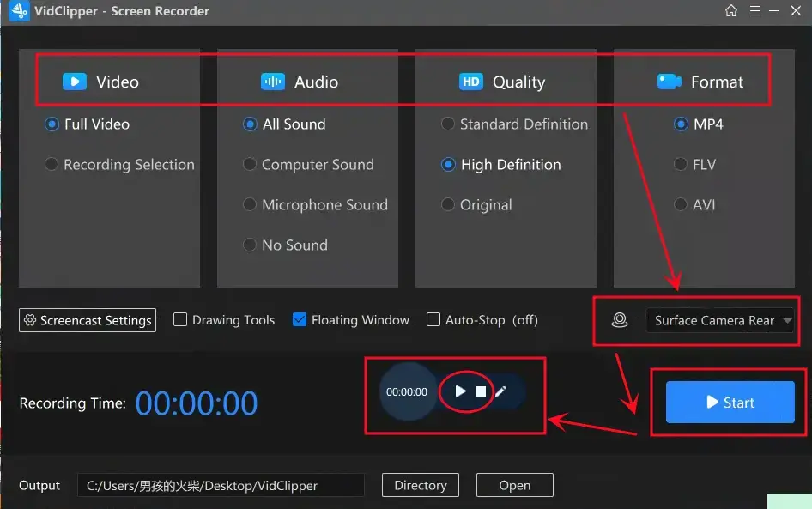Click the Format camera icon
812x509 pixels.
[669, 82]
